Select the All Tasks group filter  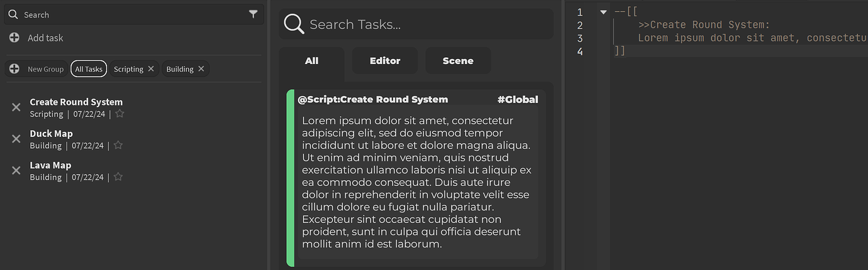tap(89, 69)
